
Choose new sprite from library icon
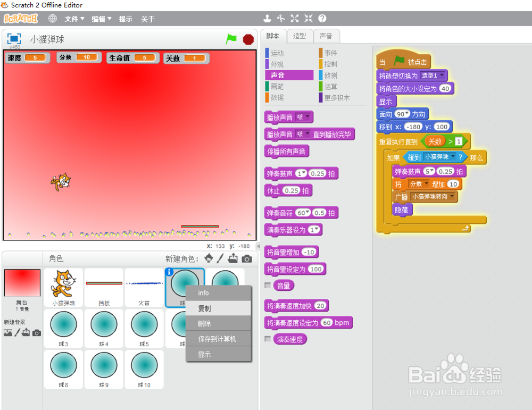[209, 258]
